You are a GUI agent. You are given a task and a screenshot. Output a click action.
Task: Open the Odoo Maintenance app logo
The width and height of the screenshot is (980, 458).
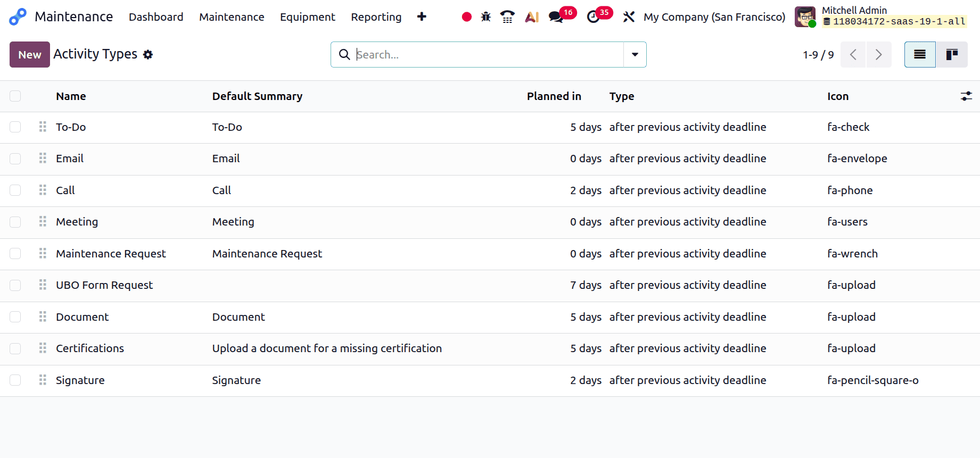[18, 17]
